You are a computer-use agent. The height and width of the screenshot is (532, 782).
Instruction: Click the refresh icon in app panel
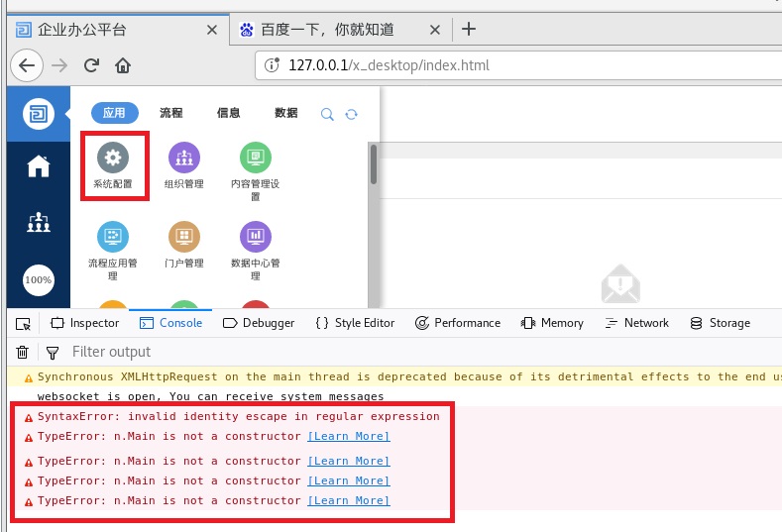coord(351,114)
